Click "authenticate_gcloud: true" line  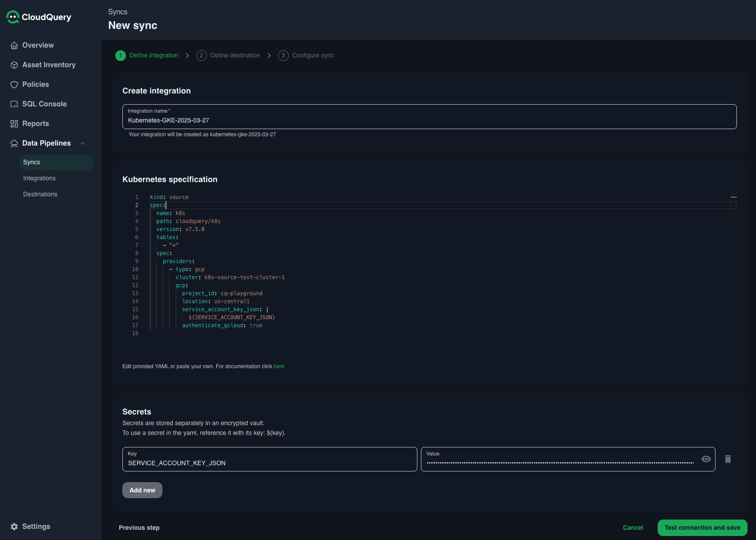coord(222,325)
